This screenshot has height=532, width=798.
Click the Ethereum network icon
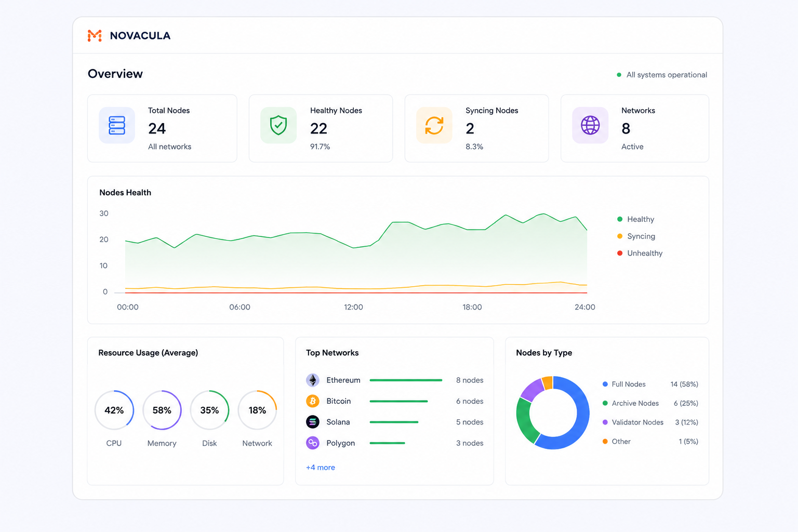pos(313,380)
